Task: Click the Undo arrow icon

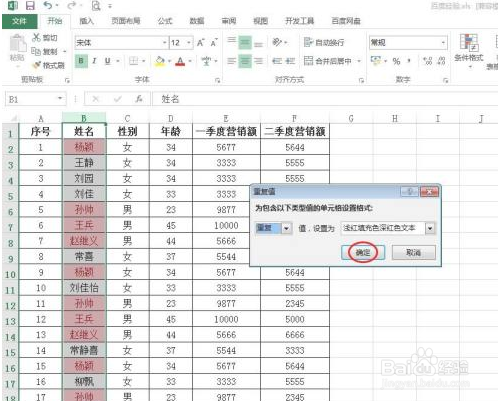Action: point(48,5)
